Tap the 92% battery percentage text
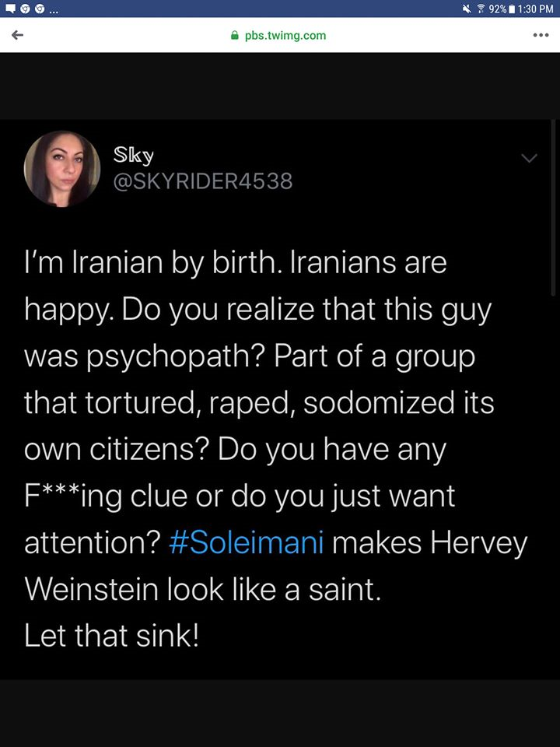This screenshot has height=747, width=560. [x=496, y=8]
